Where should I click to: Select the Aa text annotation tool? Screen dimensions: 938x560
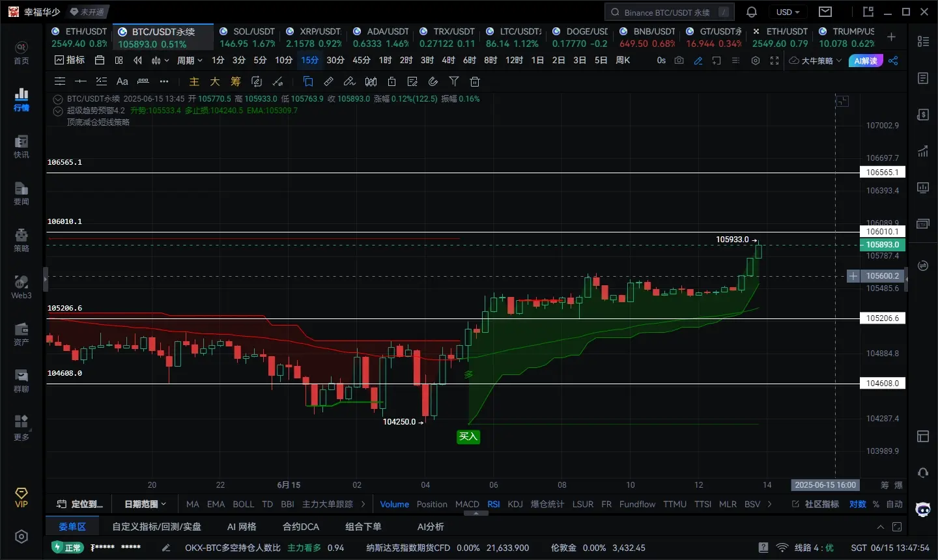point(122,81)
